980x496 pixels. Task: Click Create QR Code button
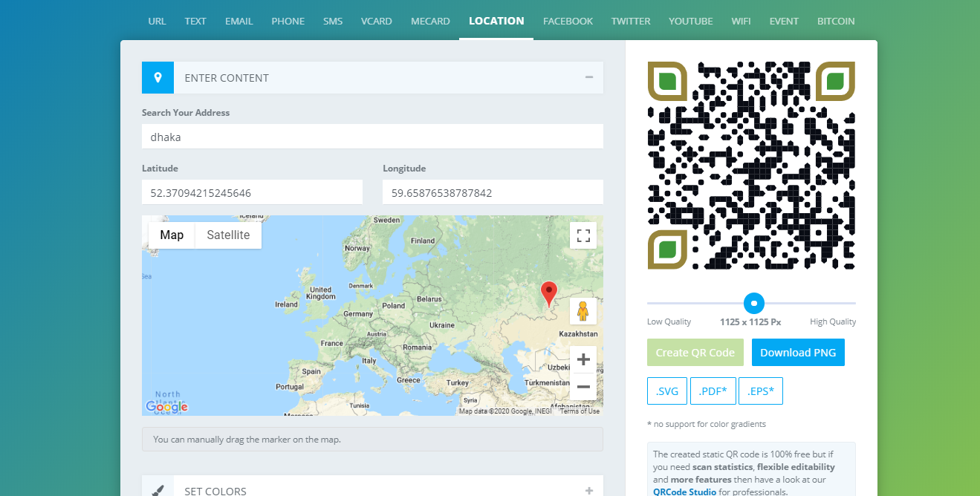click(695, 353)
